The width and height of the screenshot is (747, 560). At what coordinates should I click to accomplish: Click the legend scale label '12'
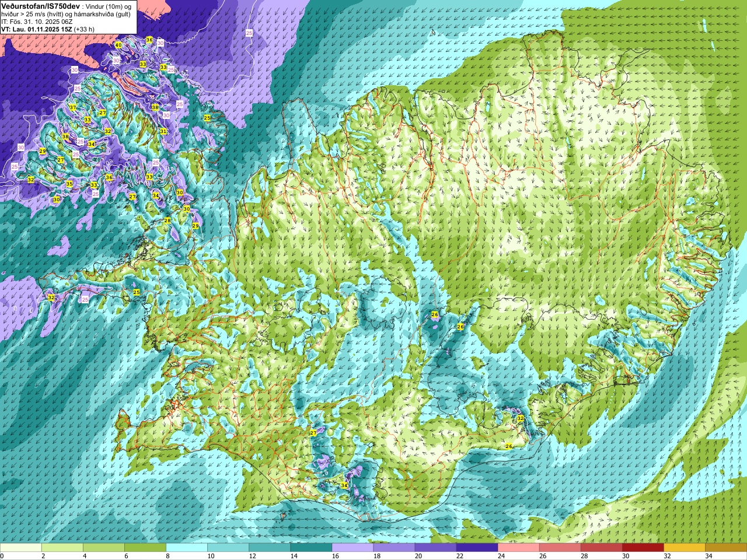(x=252, y=556)
